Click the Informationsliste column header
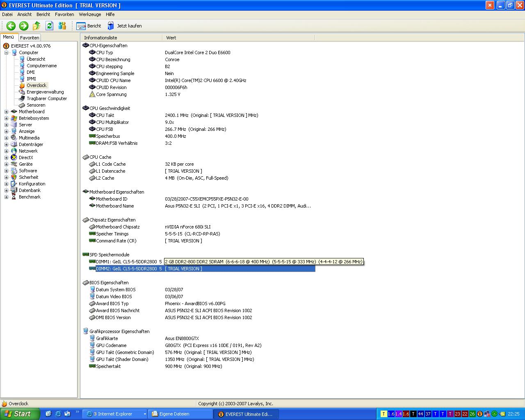The image size is (525, 420). (x=122, y=38)
